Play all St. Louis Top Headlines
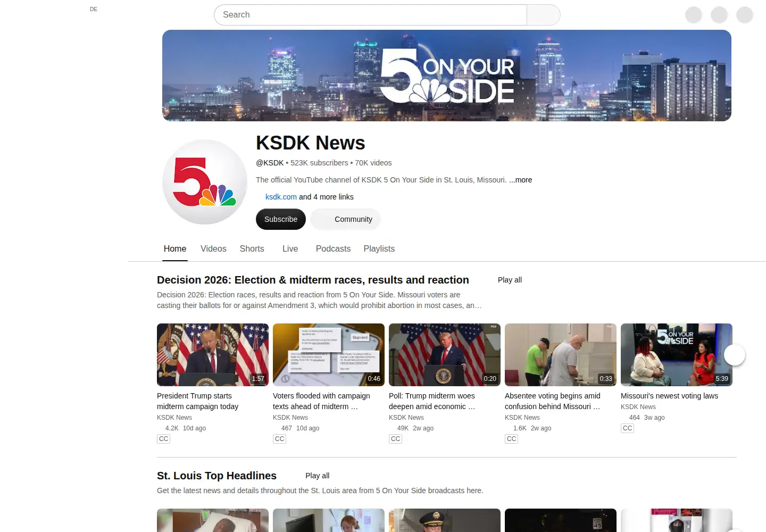Image resolution: width=766 pixels, height=532 pixels. pyautogui.click(x=317, y=476)
